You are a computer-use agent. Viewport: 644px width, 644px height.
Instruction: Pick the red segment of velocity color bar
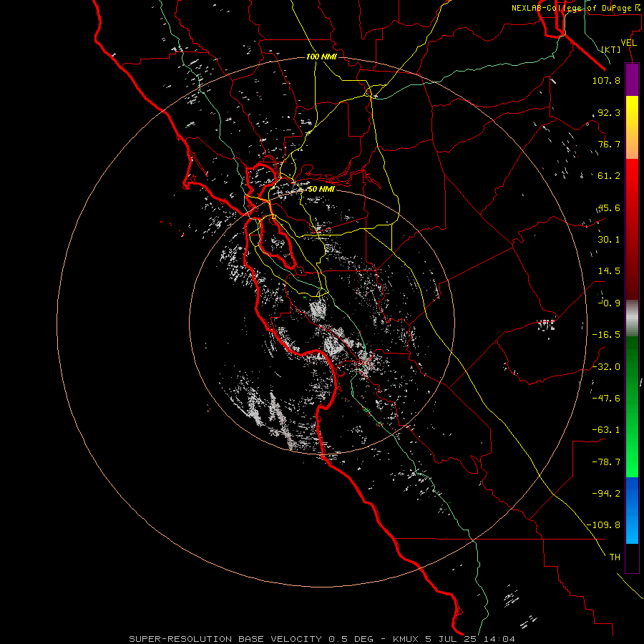[x=632, y=229]
